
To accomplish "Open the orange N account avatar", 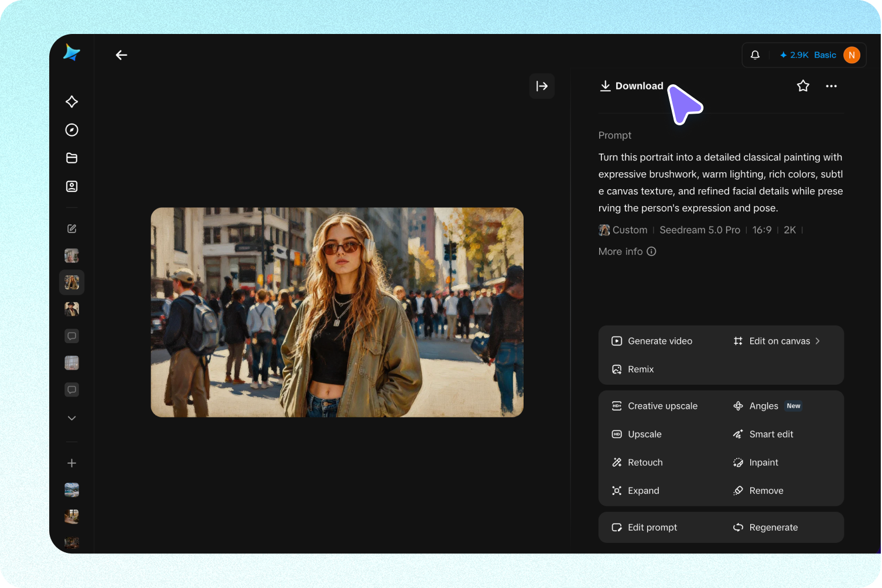I will point(852,55).
